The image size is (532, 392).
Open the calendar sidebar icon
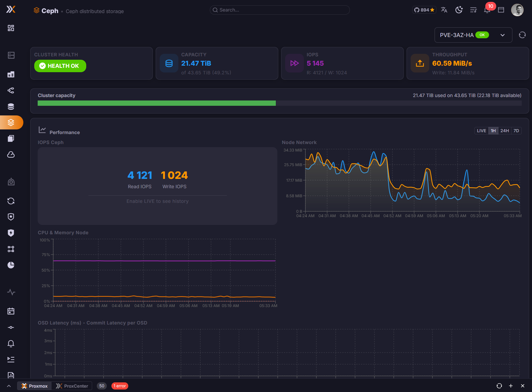click(11, 311)
